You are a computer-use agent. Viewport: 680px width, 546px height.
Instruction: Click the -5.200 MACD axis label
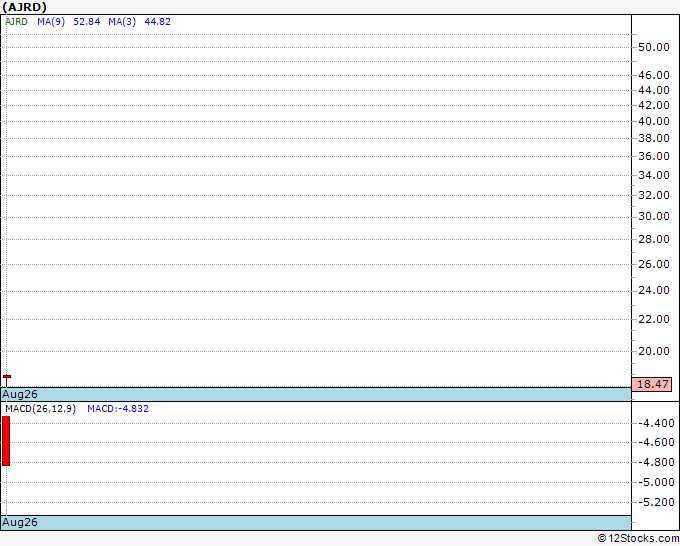click(656, 502)
